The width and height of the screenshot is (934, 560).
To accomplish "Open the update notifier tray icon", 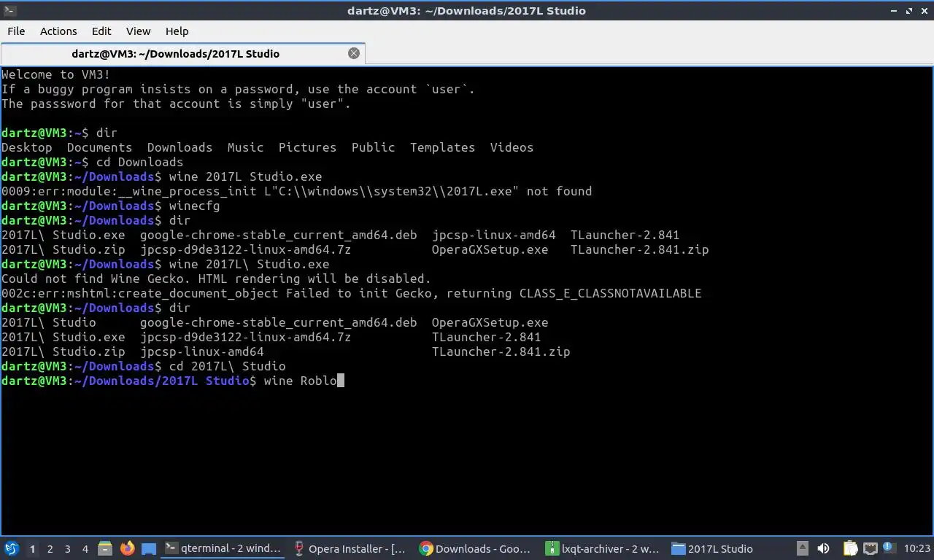I will (x=889, y=548).
